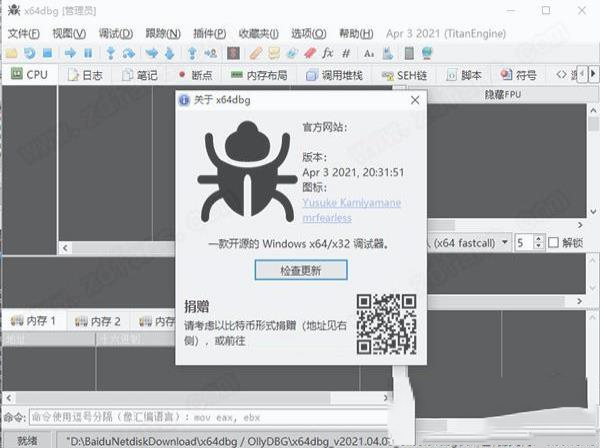Switch to the 符号 tab

click(518, 75)
